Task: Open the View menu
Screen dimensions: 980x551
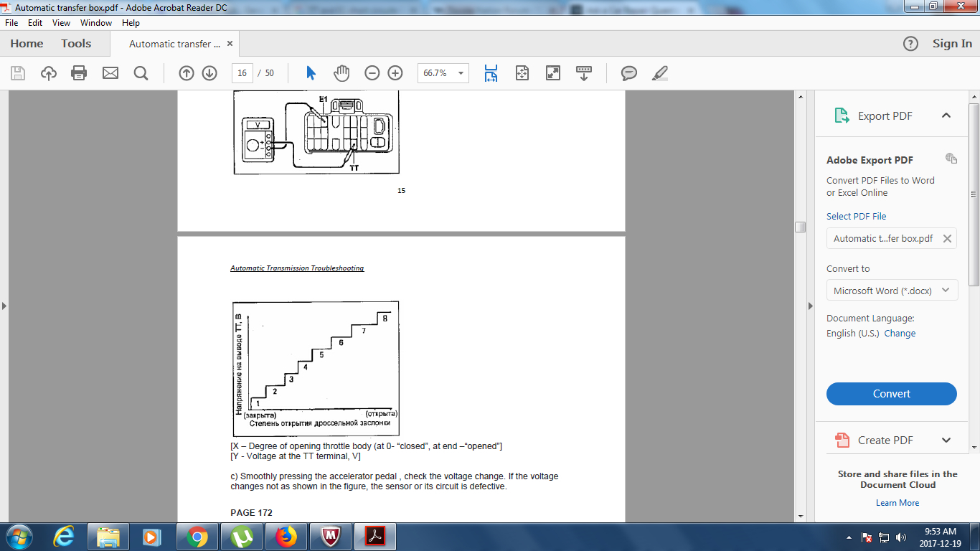Action: [61, 23]
